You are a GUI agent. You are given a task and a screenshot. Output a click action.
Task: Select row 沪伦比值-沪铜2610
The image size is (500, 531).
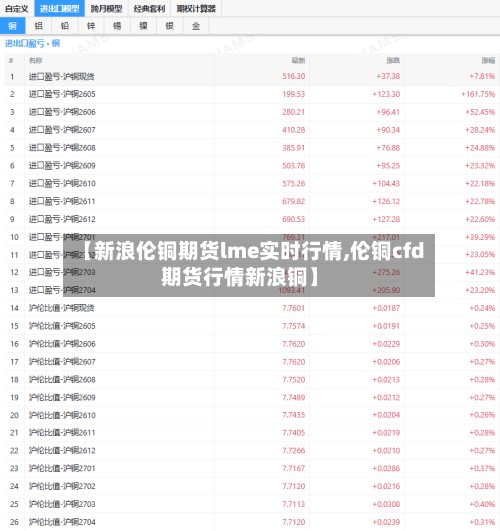pos(252,415)
